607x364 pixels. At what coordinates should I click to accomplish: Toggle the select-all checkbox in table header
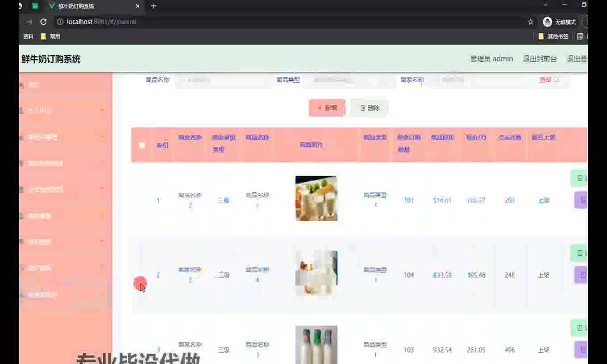(142, 145)
